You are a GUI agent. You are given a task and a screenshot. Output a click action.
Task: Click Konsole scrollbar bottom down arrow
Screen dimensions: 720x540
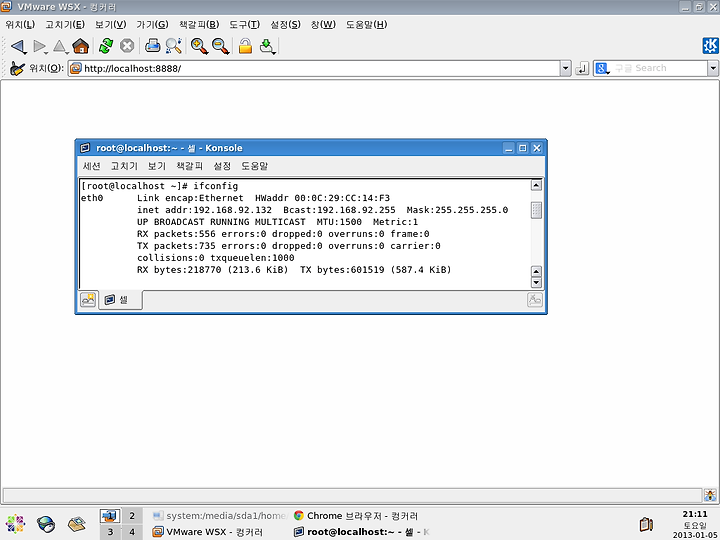pos(536,282)
